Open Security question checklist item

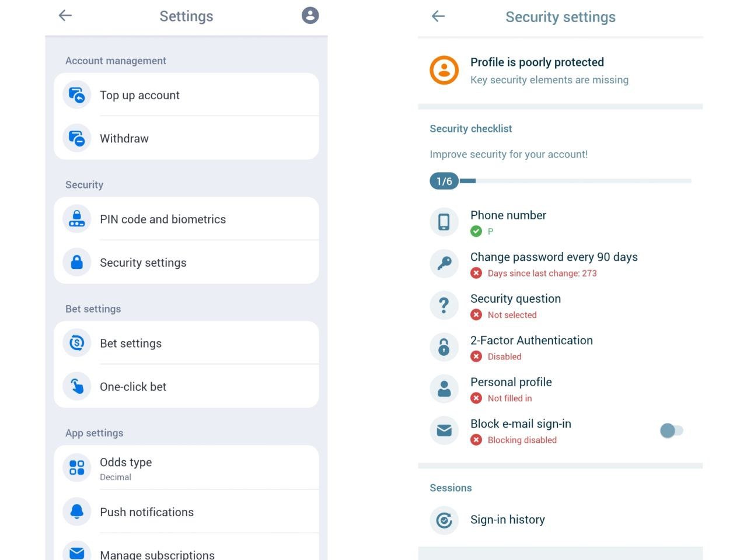point(560,306)
